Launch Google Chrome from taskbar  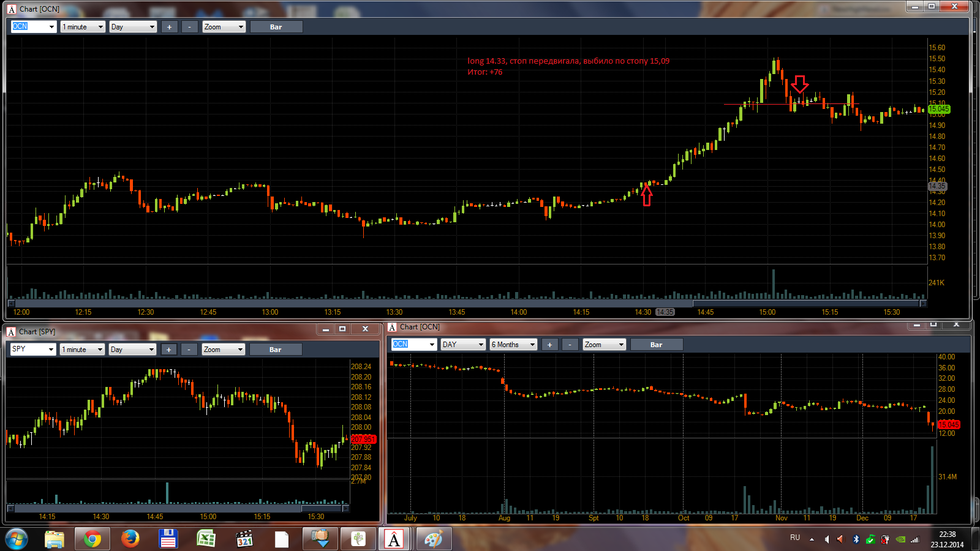tap(92, 539)
